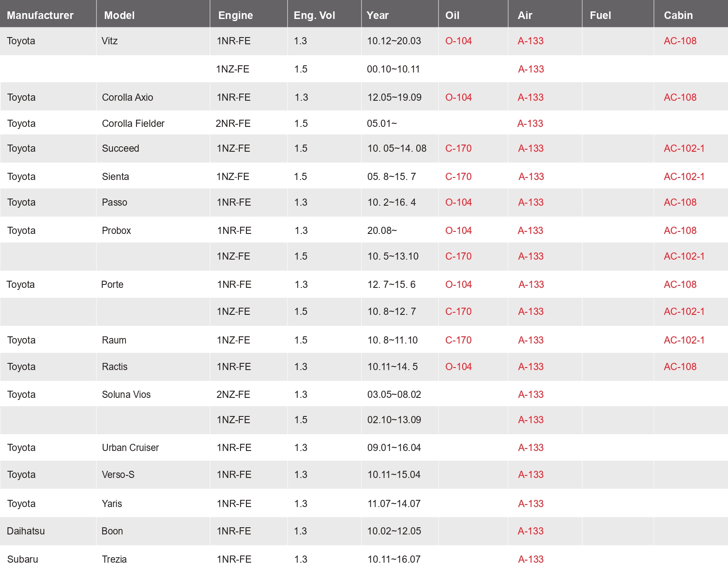Open A-133 air filter for Subaru Trezia
This screenshot has width=728, height=577.
pos(531,559)
